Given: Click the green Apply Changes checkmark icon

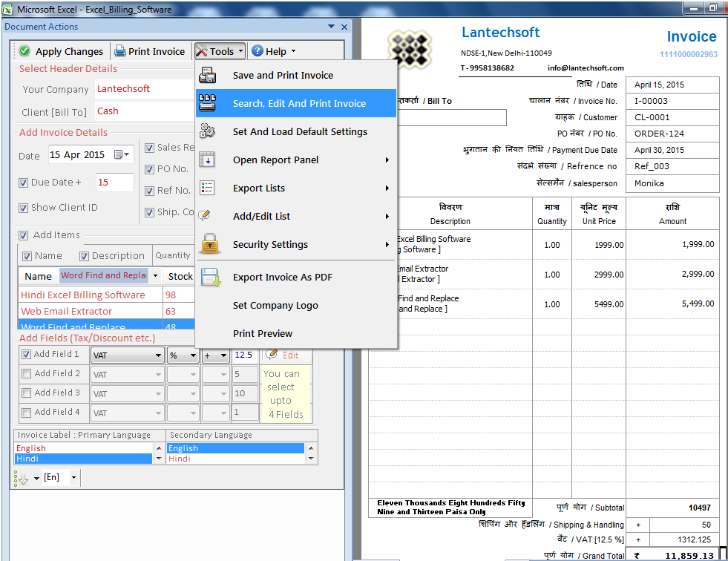Looking at the screenshot, I should 25,51.
